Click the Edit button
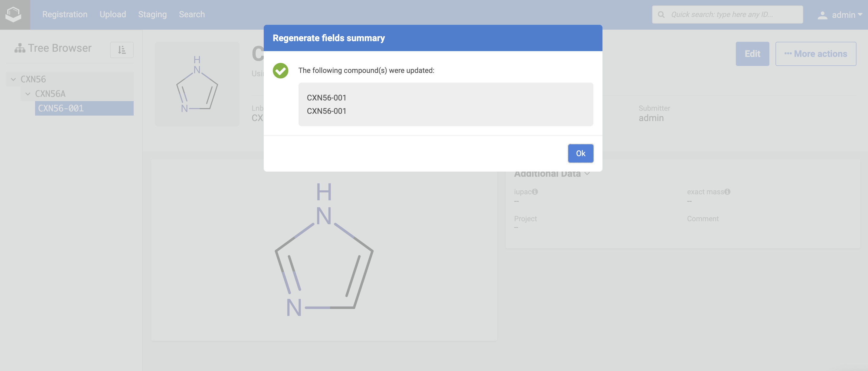The image size is (868, 371). tap(752, 54)
